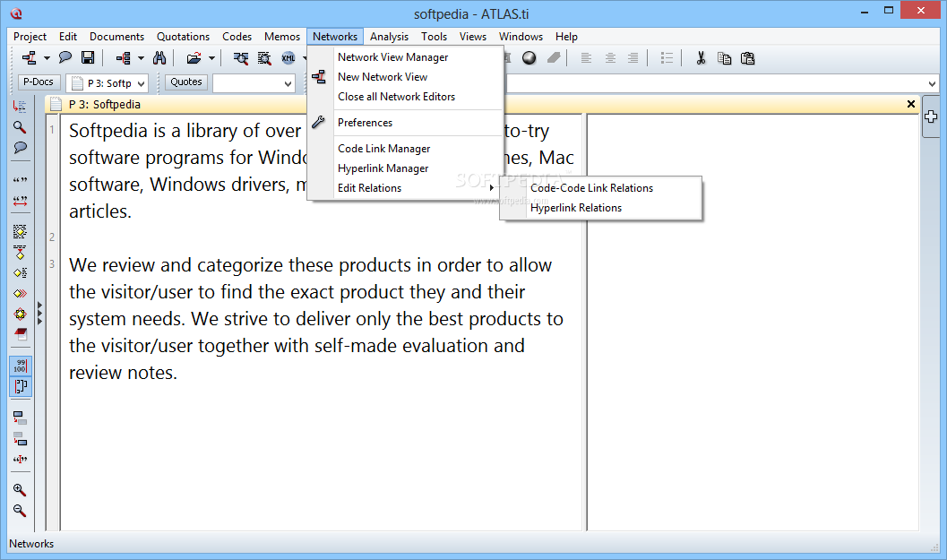Cut selection with scissors icon

pos(701,58)
